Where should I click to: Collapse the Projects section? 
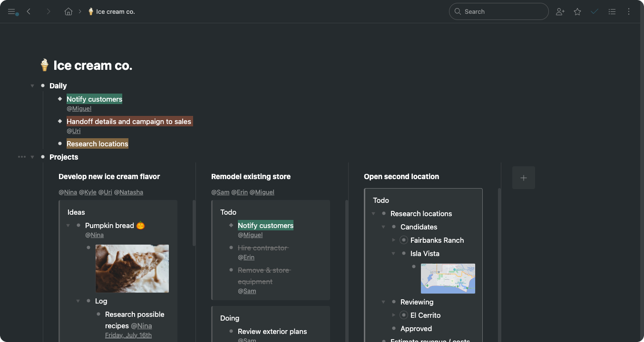coord(32,157)
